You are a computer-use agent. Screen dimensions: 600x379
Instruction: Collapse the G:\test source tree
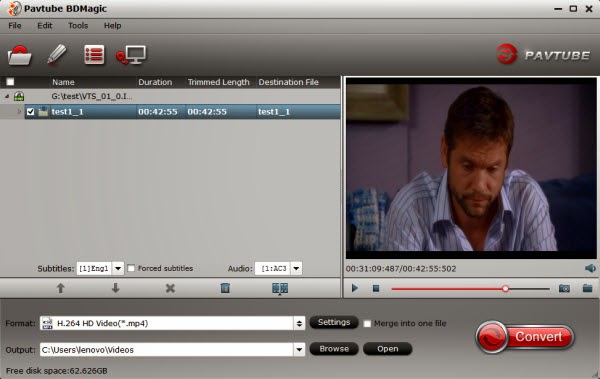(x=7, y=96)
